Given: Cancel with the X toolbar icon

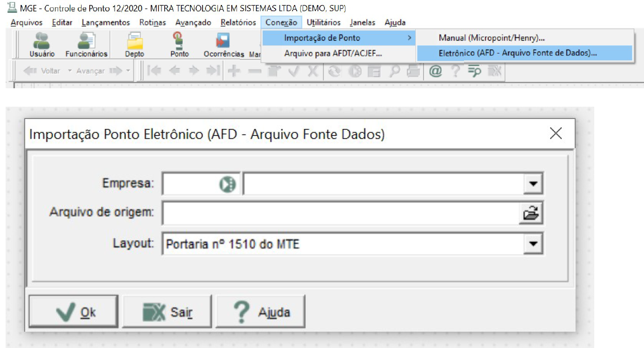Looking at the screenshot, I should [313, 71].
